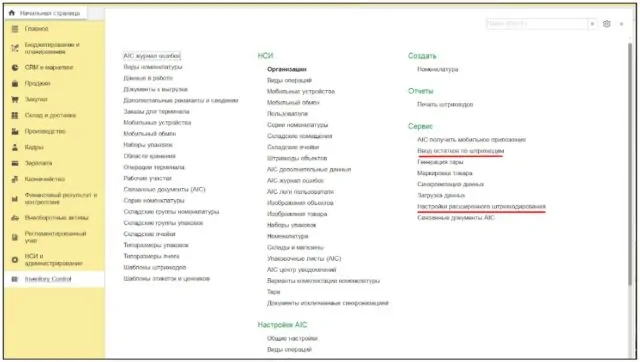Open Складские группы упаковок
The height and width of the screenshot is (362, 640).
click(163, 222)
